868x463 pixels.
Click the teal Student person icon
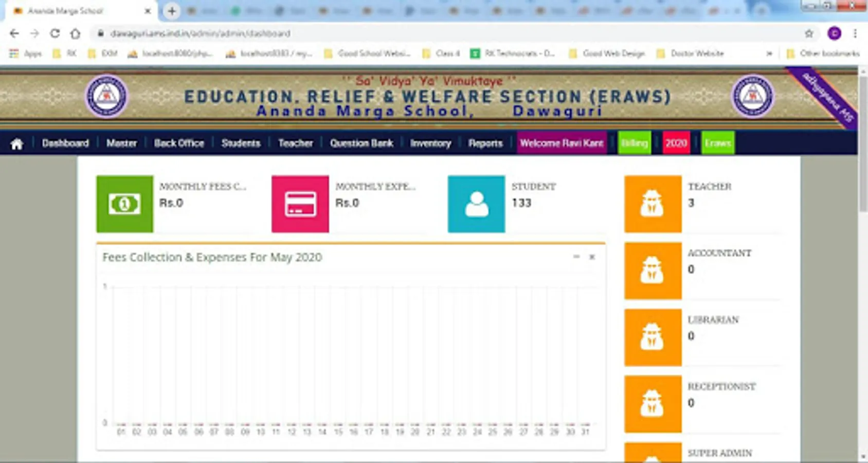(x=476, y=204)
